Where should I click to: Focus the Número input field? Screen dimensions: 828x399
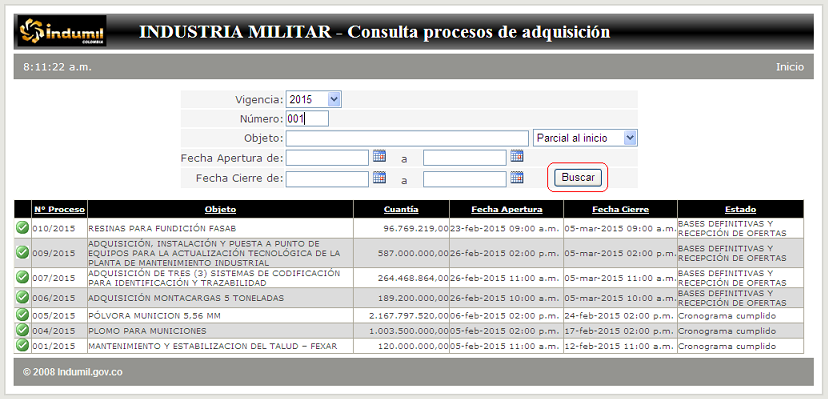pyautogui.click(x=307, y=119)
